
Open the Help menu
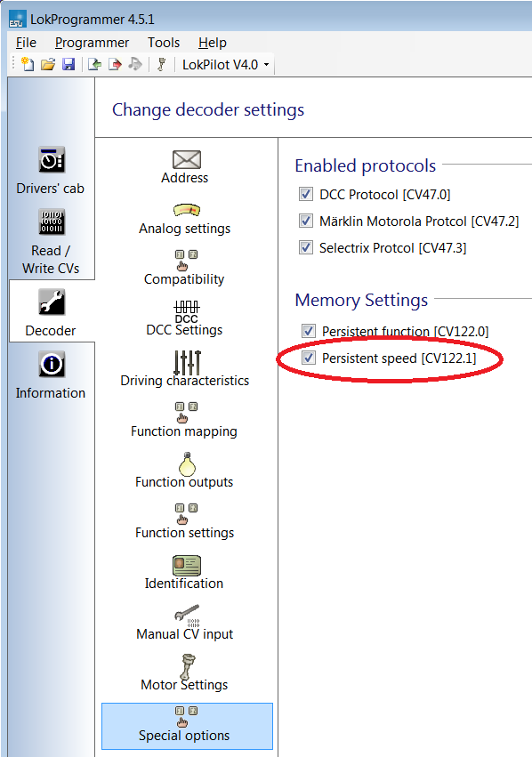pos(213,43)
